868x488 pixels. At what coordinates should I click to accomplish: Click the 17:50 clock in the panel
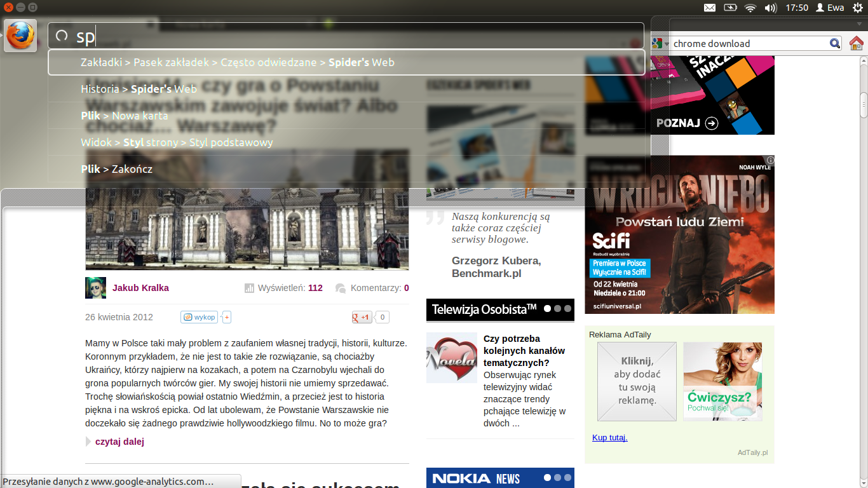[x=797, y=8]
